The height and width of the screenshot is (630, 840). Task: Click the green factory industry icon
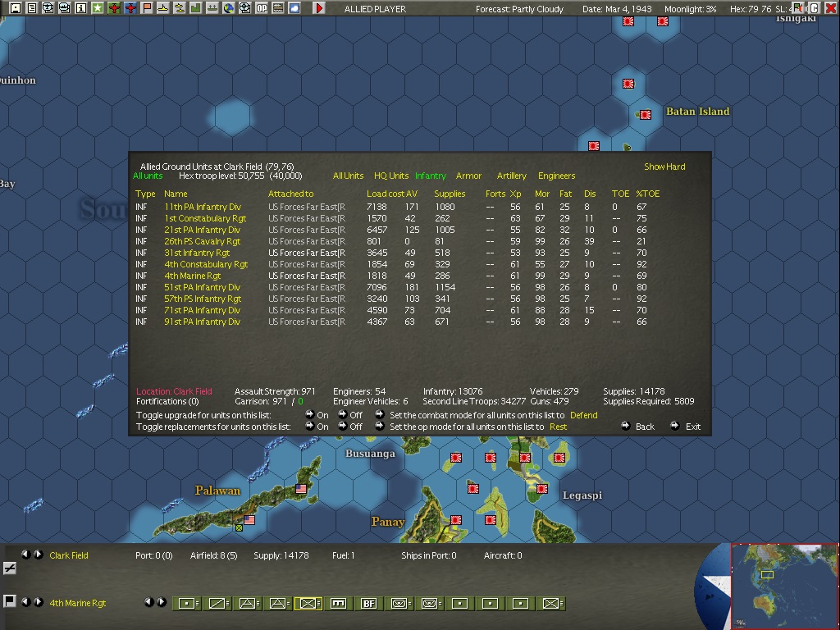coord(195,8)
